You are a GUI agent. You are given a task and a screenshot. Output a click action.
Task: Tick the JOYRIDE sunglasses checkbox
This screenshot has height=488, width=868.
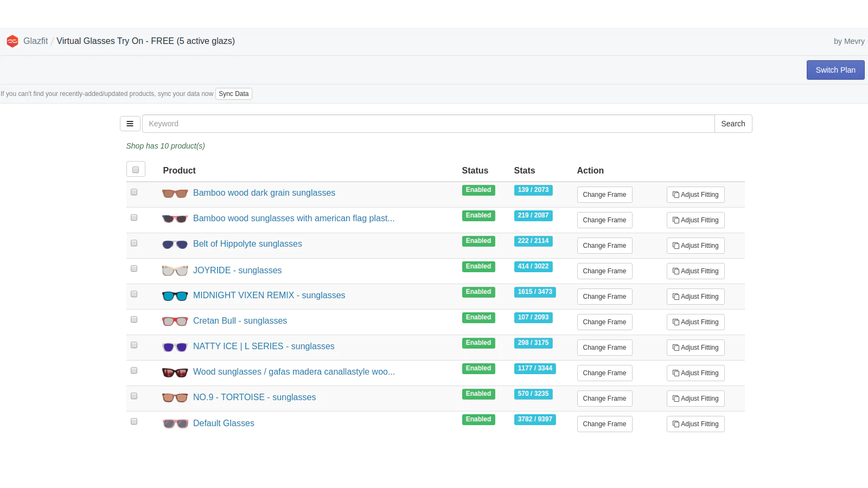click(x=134, y=268)
